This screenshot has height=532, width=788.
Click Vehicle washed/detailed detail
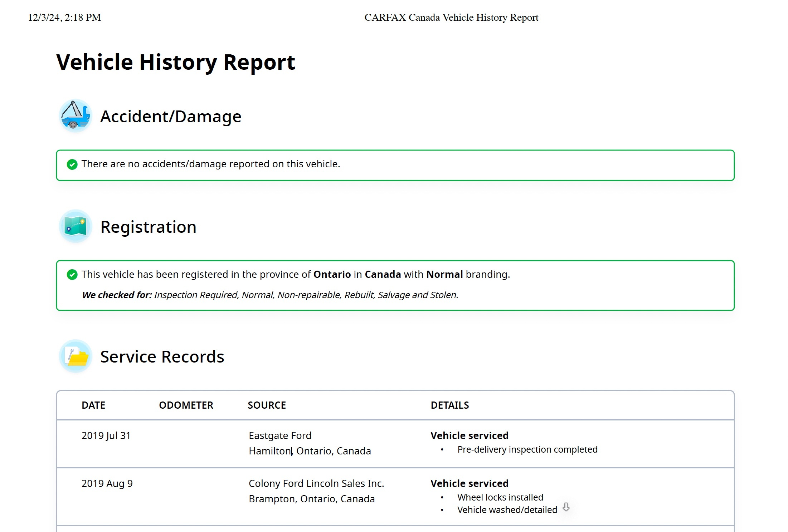pos(507,510)
